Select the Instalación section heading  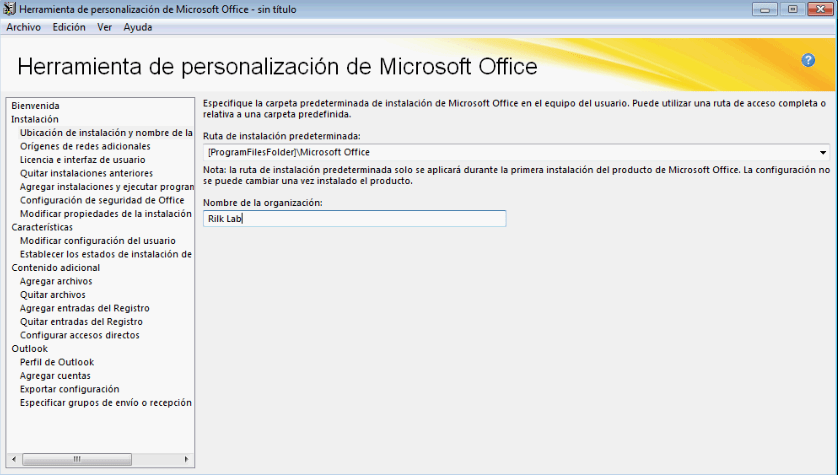pyautogui.click(x=35, y=119)
